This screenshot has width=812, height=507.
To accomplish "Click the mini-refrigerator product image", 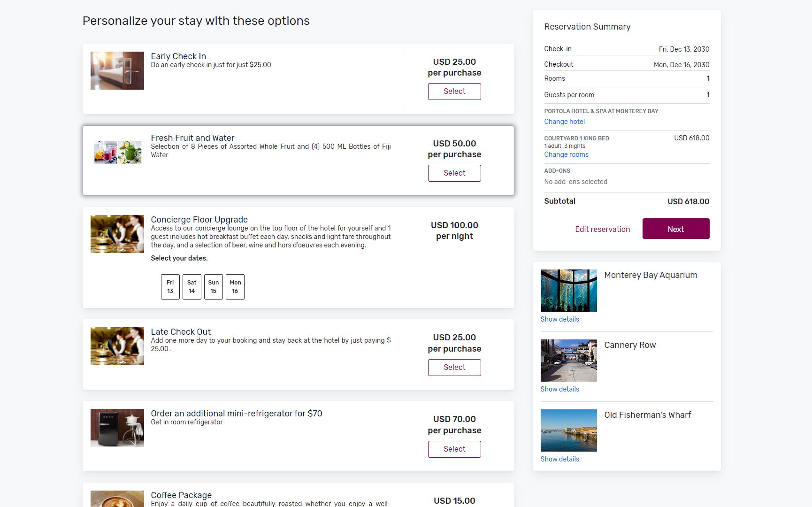I will pos(117,428).
